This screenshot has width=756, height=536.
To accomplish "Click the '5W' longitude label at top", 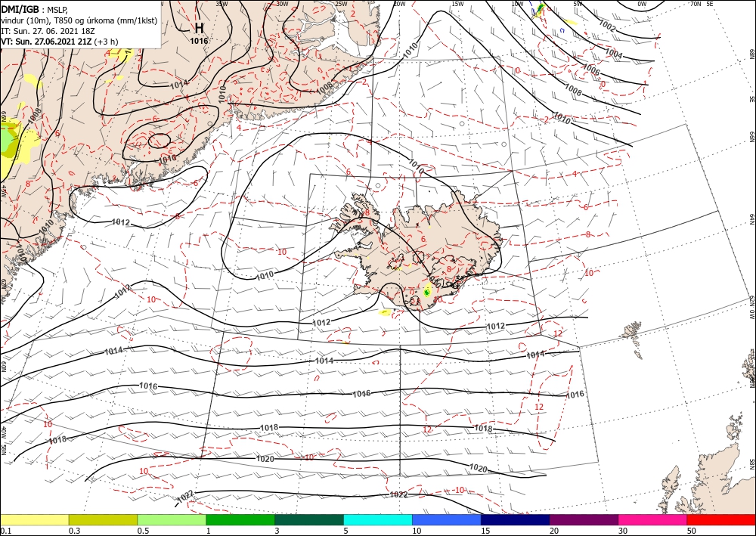I will tap(578, 4).
